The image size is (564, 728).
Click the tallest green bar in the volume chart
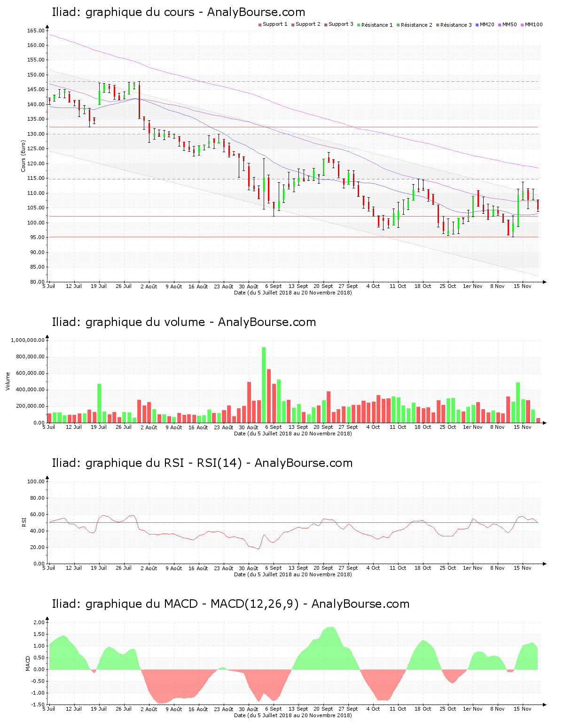point(264,385)
